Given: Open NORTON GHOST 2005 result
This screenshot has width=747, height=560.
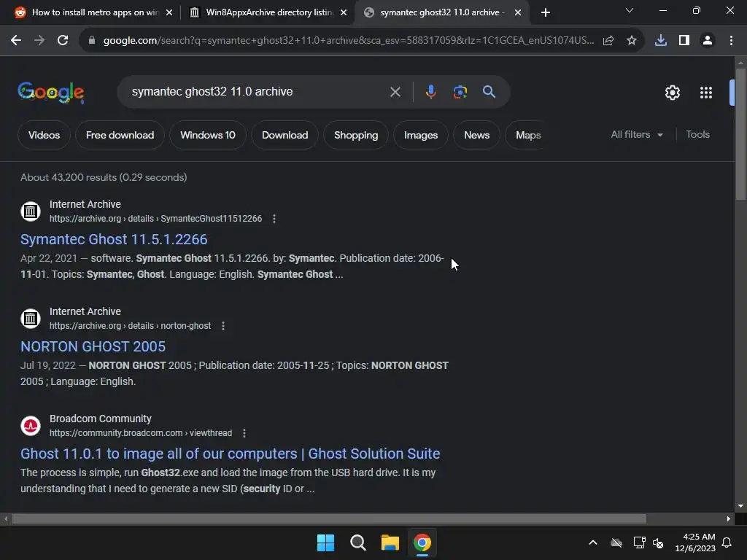Looking at the screenshot, I should [x=93, y=346].
